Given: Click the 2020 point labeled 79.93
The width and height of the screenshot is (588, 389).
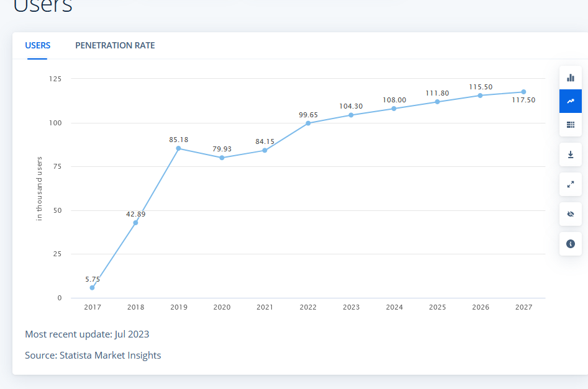Looking at the screenshot, I should tap(222, 158).
